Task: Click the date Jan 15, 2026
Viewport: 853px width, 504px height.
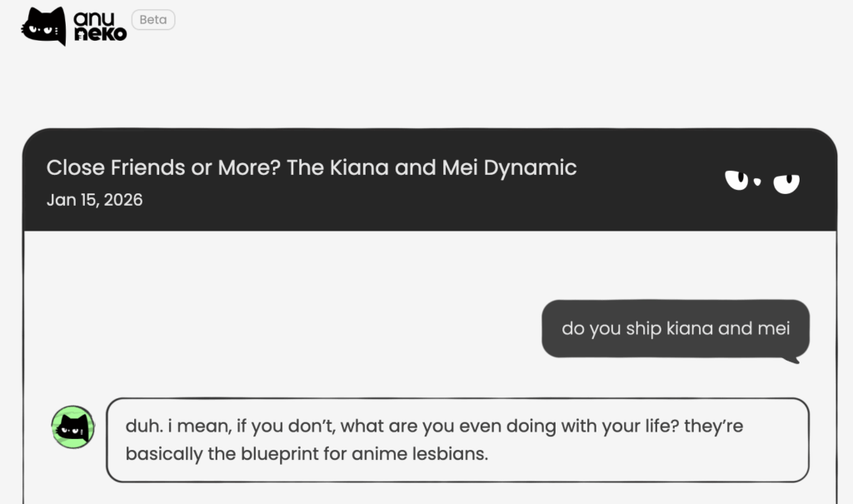Action: point(94,200)
